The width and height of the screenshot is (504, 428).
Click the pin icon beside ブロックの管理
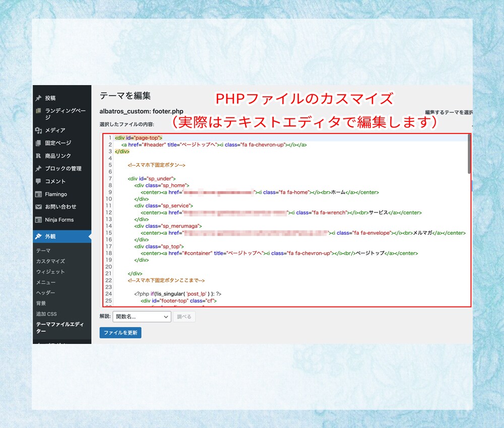[x=39, y=169]
